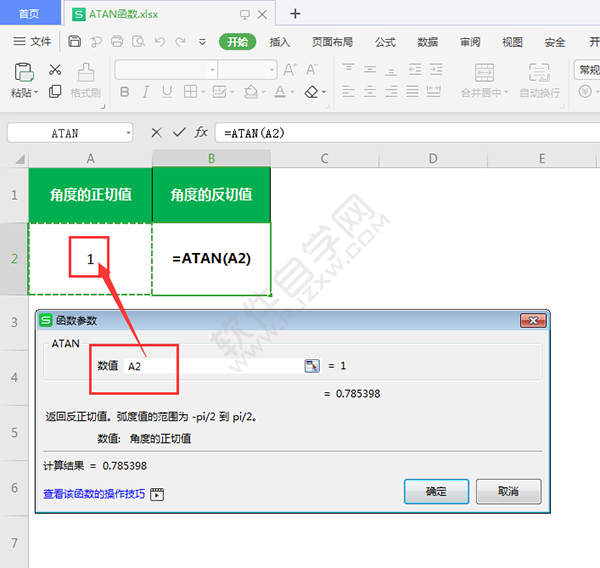The height and width of the screenshot is (568, 600).
Task: Click the 确定 button
Action: [436, 491]
